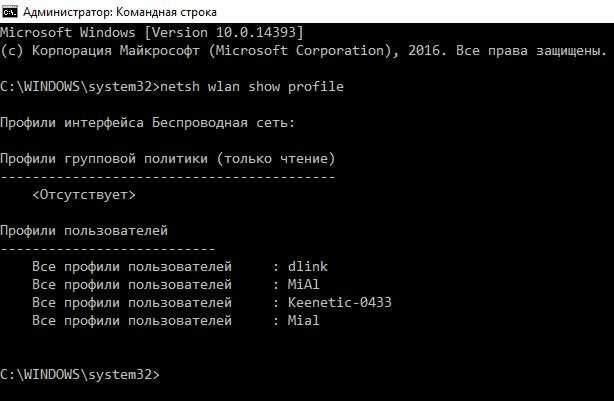Click the dashed line under group policy heading
Image resolution: width=614 pixels, height=401 pixels.
tap(168, 177)
